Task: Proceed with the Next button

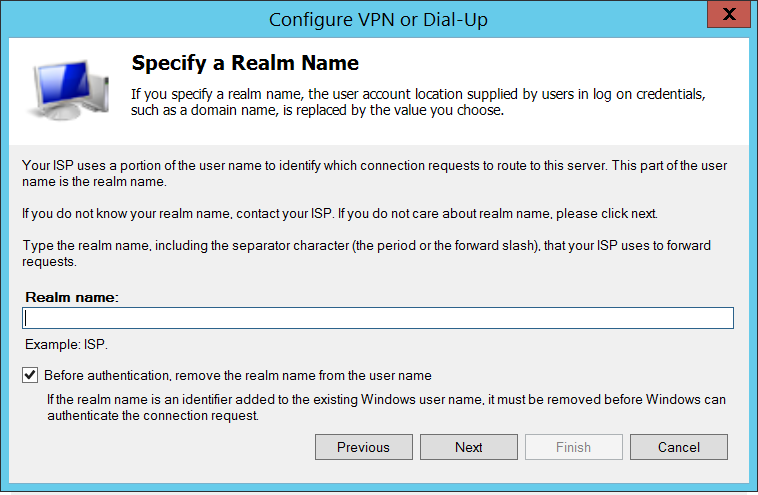Action: tap(468, 447)
